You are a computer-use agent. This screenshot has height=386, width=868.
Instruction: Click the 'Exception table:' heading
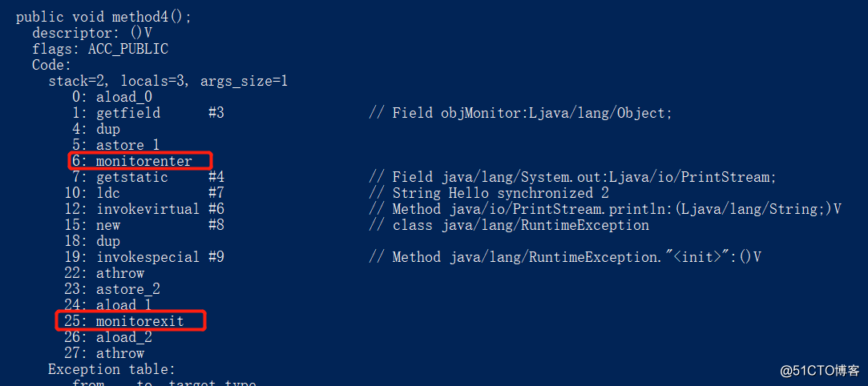tap(112, 369)
